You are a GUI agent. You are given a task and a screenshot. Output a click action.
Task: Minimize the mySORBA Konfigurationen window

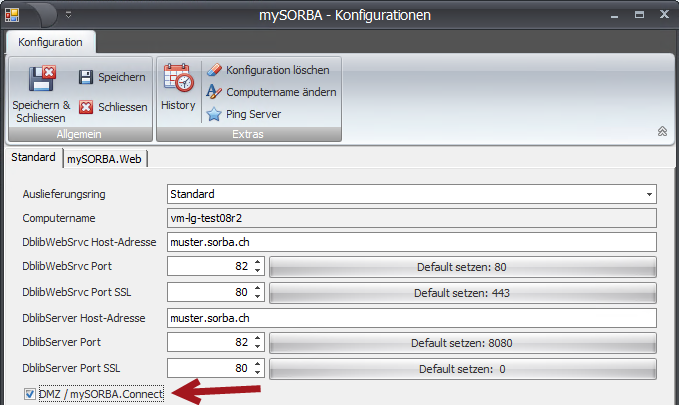(x=614, y=16)
